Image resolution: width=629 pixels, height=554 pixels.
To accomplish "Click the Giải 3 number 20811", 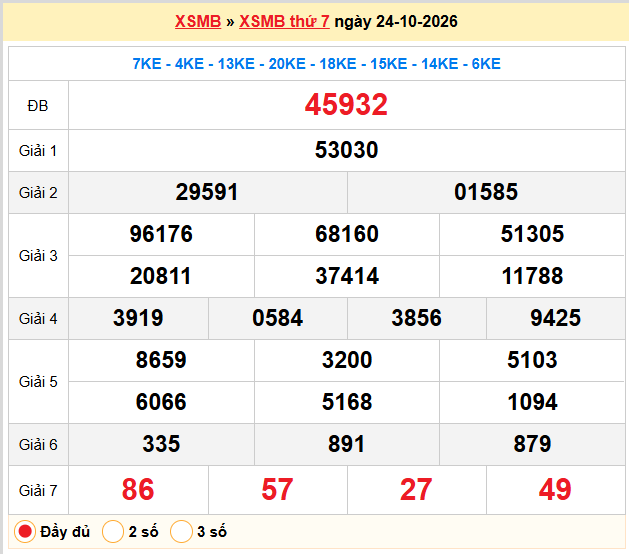I will point(160,276).
